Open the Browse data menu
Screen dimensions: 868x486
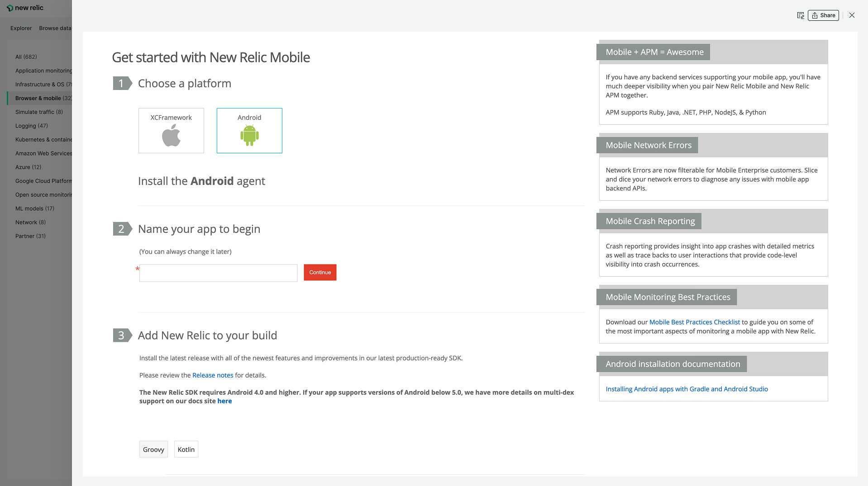pyautogui.click(x=55, y=28)
